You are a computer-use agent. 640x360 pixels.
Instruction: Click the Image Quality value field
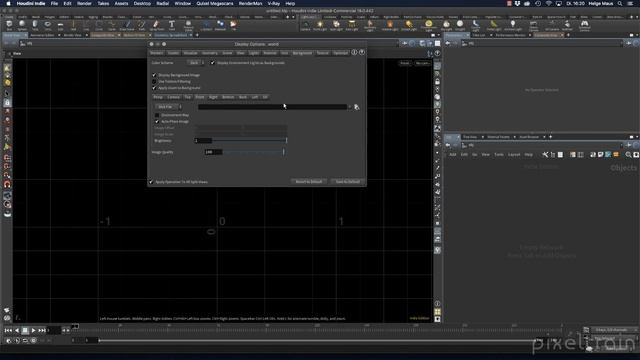tap(213, 152)
